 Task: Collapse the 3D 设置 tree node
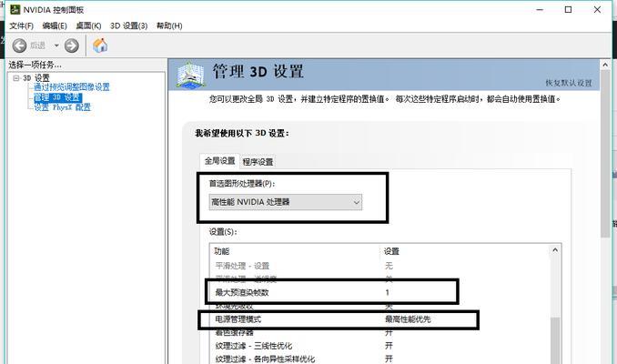pos(16,78)
